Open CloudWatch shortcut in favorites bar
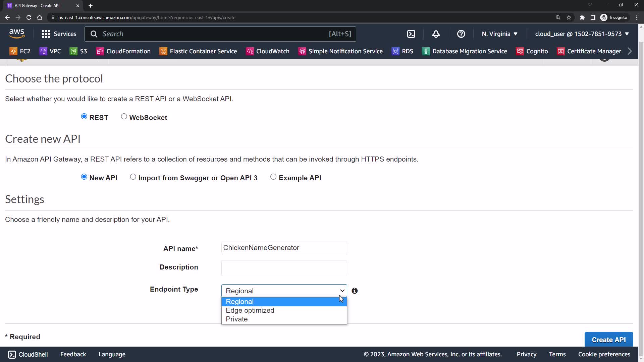Screen dimensions: 644x362 [268, 51]
